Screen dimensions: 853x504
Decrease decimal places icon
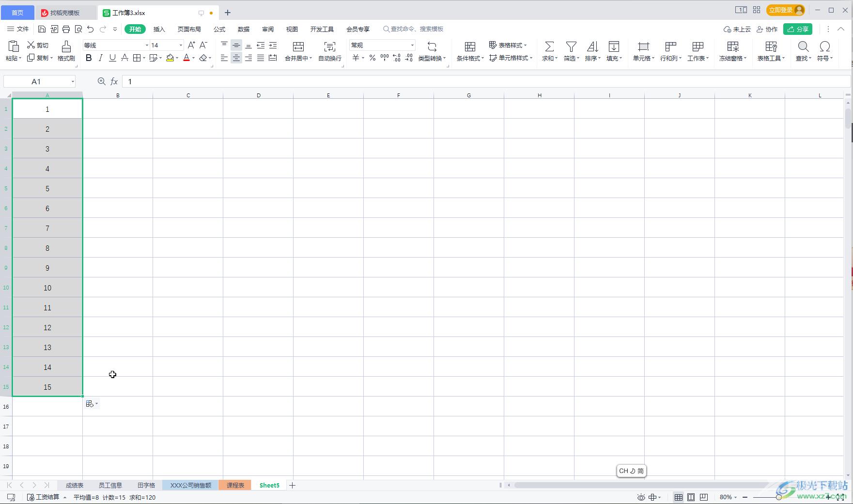(x=409, y=58)
